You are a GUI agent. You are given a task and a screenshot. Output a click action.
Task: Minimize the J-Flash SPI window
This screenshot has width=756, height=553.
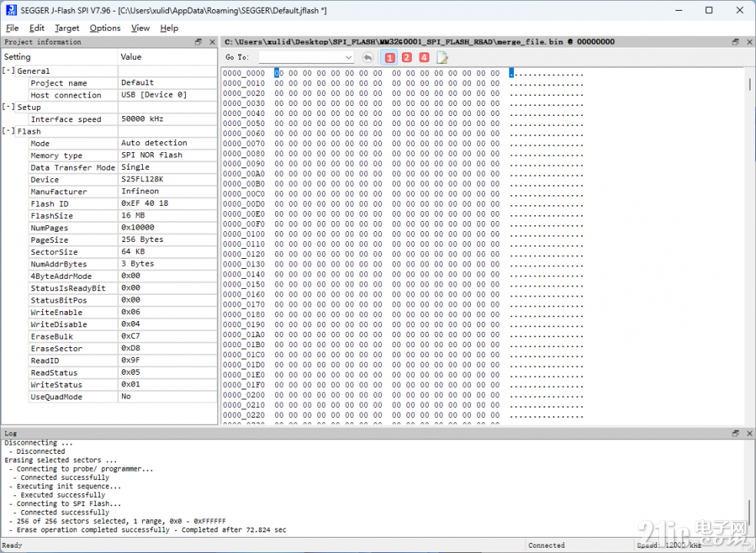click(x=679, y=10)
